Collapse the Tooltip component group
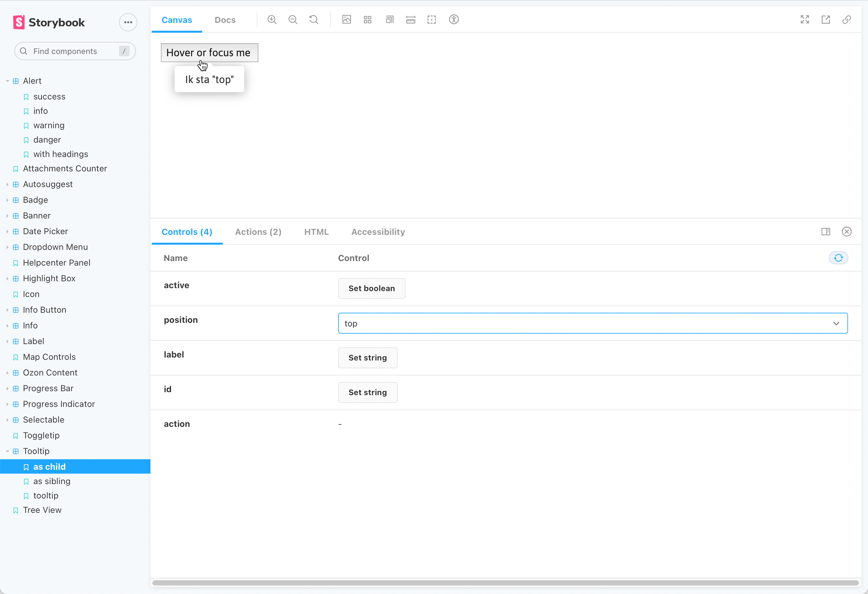Viewport: 868px width, 594px height. 7,451
